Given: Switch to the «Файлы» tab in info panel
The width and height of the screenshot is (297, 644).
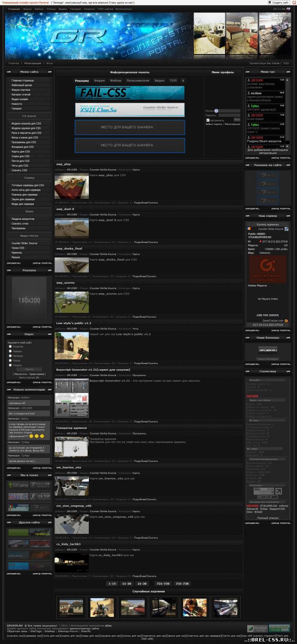Looking at the screenshot, I should pyautogui.click(x=115, y=81).
